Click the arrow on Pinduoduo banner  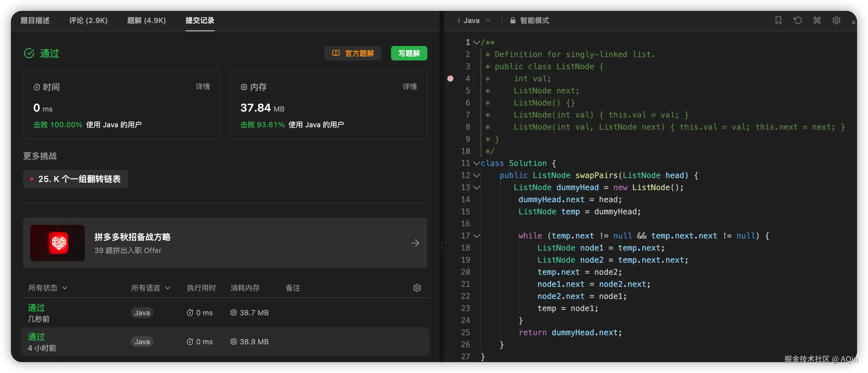click(415, 243)
